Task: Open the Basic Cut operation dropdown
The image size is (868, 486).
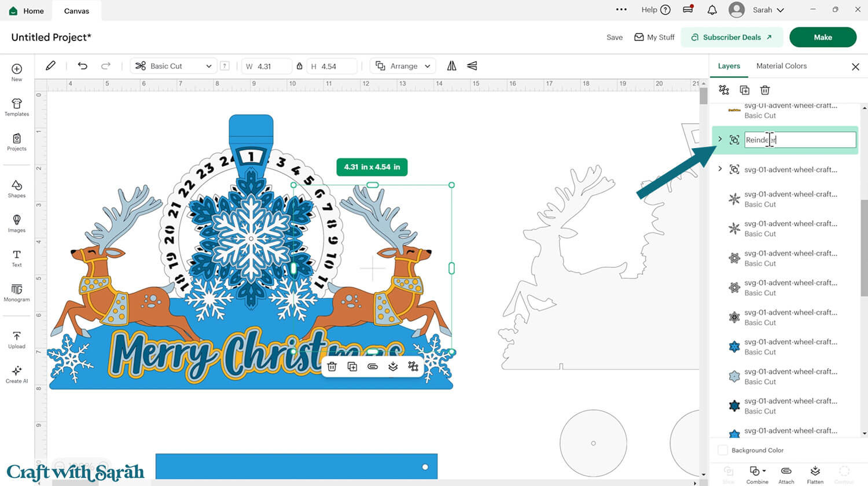Action: click(x=174, y=66)
